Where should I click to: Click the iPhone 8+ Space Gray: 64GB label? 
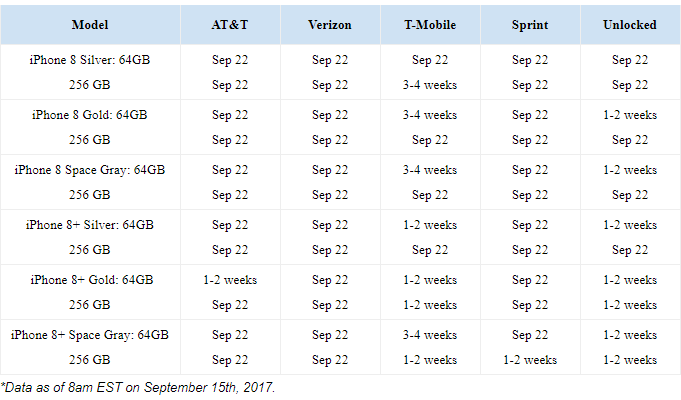[x=91, y=335]
